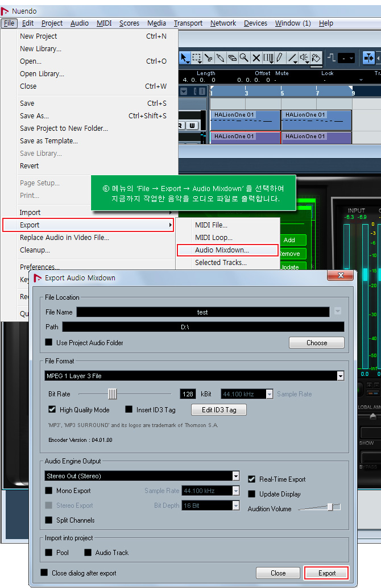The height and width of the screenshot is (588, 381).
Task: Check the Update Display box
Action: point(251,494)
